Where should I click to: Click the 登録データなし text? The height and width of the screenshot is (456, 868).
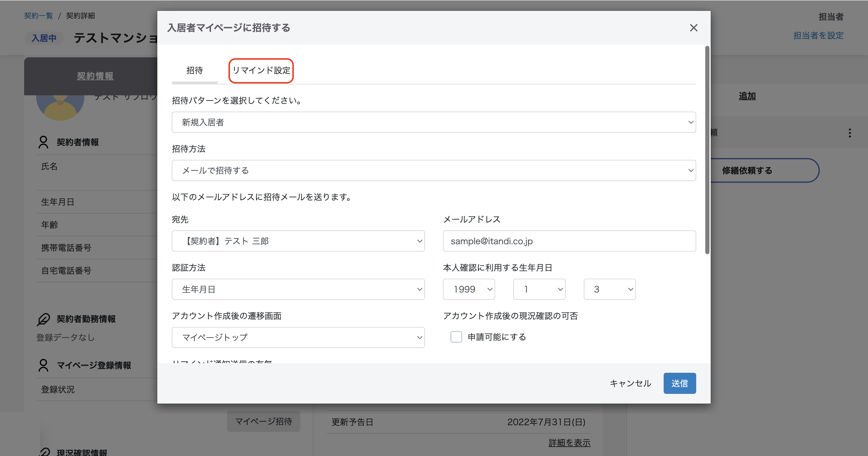tap(65, 337)
